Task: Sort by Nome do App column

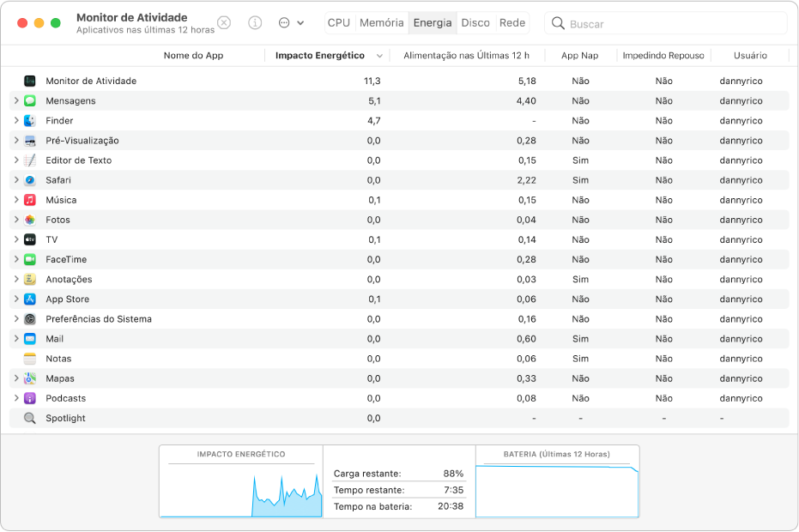Action: click(x=194, y=56)
